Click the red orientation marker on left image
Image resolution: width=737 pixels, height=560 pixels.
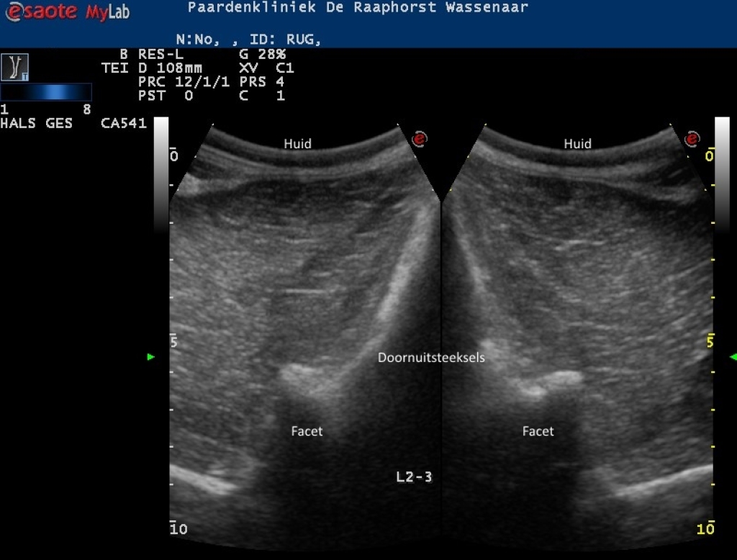(419, 139)
